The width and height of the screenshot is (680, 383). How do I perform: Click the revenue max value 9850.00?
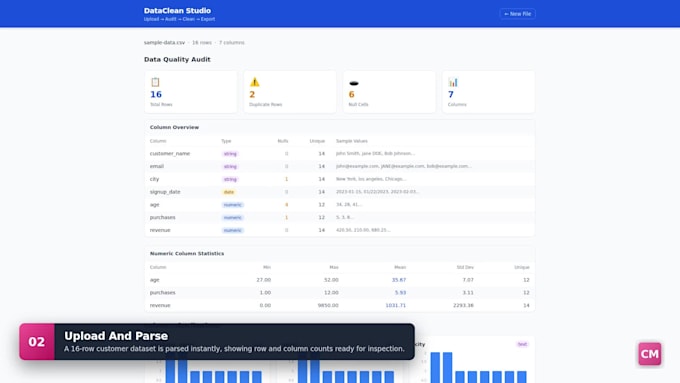pyautogui.click(x=328, y=305)
